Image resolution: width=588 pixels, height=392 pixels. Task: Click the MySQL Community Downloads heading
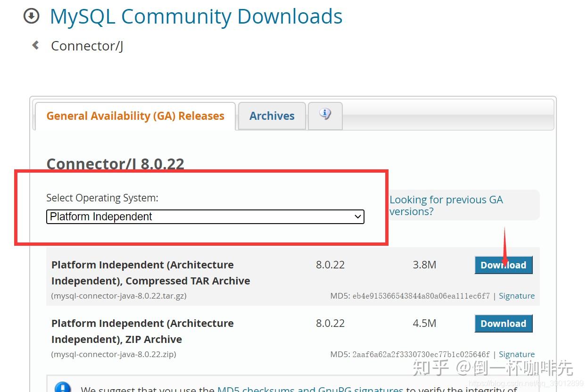[196, 17]
